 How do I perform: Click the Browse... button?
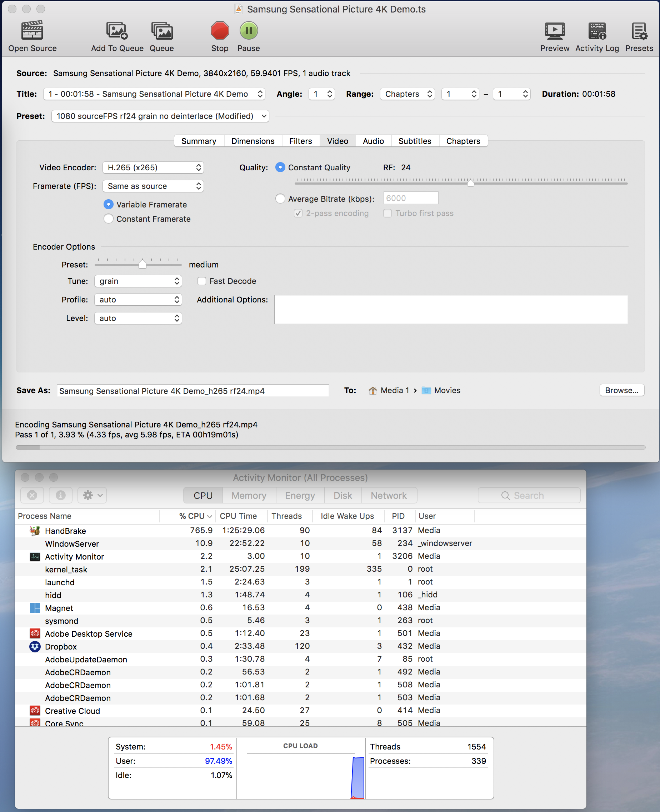(x=621, y=390)
